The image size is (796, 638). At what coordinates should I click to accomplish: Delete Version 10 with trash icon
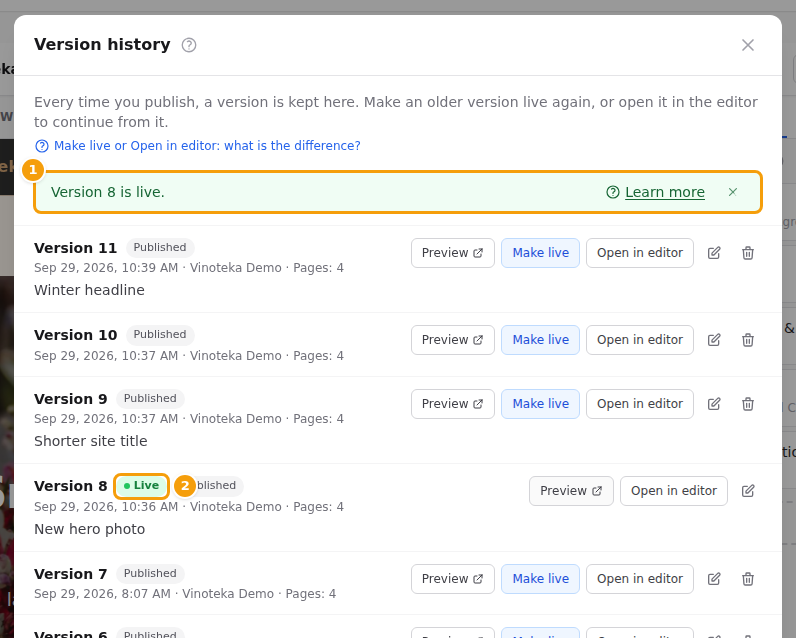tap(747, 340)
